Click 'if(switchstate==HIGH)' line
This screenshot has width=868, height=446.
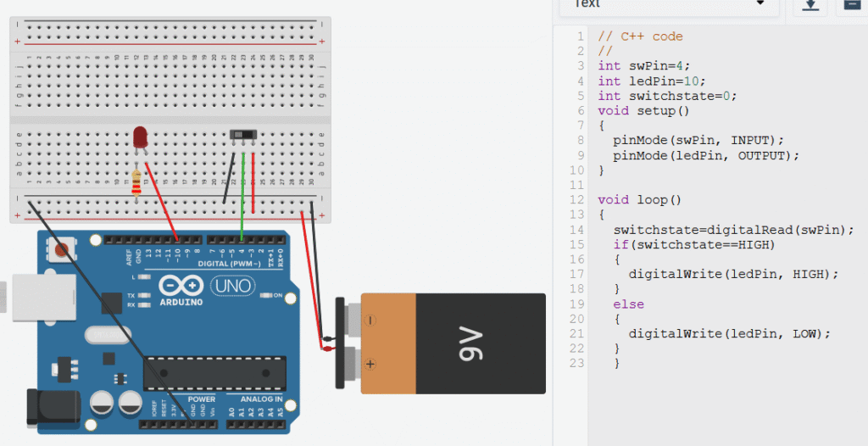click(694, 244)
